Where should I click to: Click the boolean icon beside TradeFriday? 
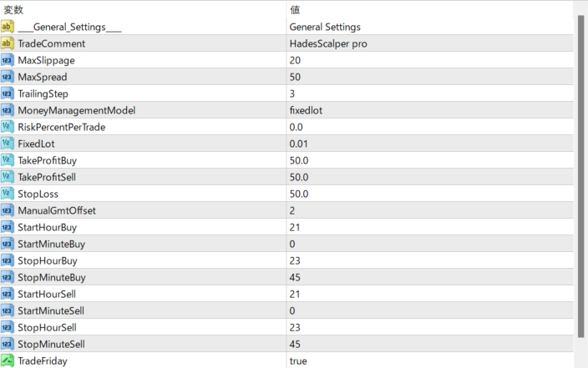[x=8, y=360]
